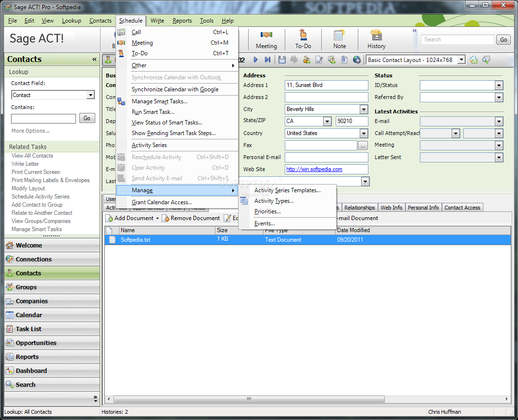This screenshot has height=420, width=518.
Task: Open the Latest Activities E-mail dropdown
Action: pos(499,122)
